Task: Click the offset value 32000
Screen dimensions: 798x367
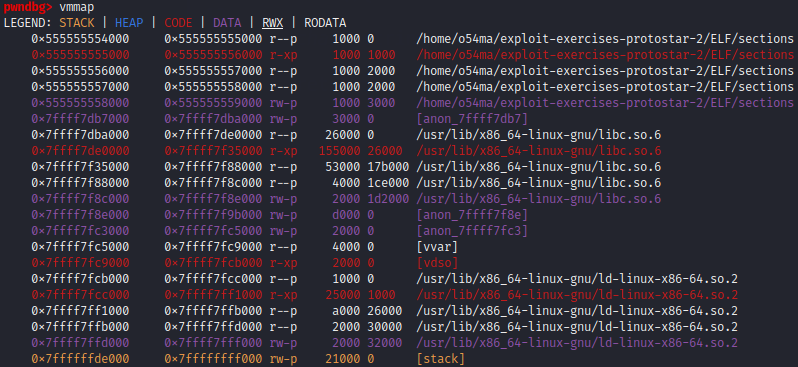Action: pos(385,343)
